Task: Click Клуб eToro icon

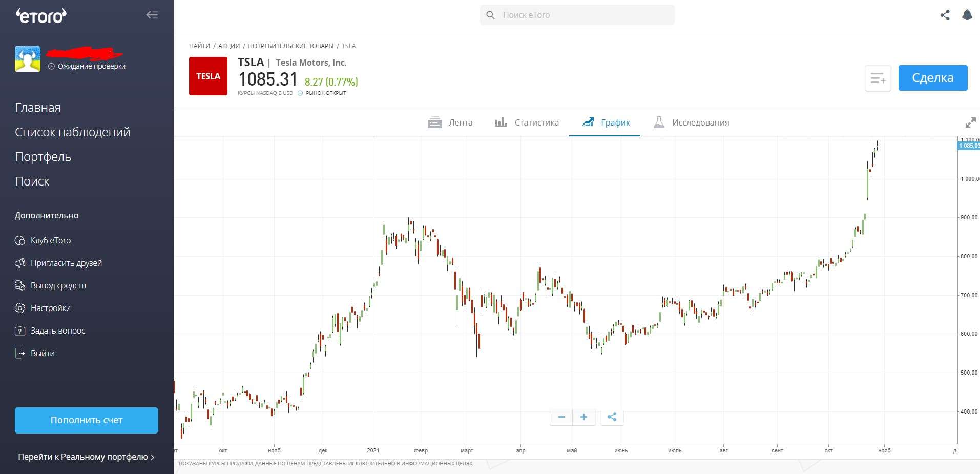Action: click(x=20, y=240)
